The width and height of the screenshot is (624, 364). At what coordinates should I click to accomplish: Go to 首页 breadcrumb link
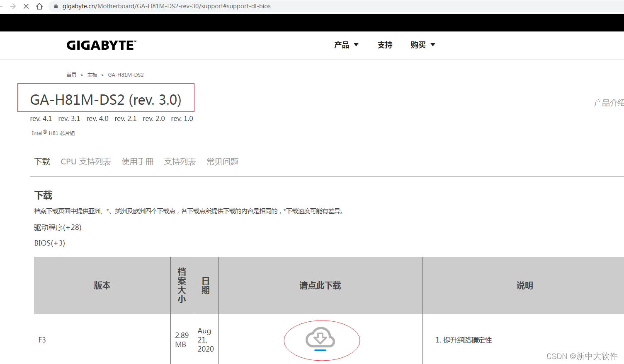[71, 75]
